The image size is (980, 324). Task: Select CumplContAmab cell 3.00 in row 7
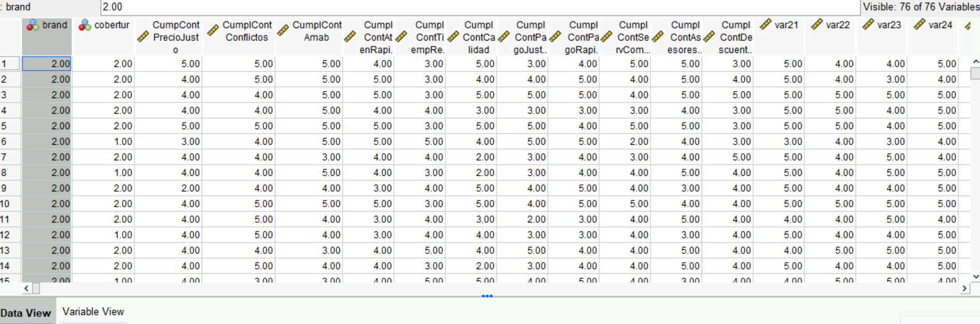pyautogui.click(x=309, y=157)
